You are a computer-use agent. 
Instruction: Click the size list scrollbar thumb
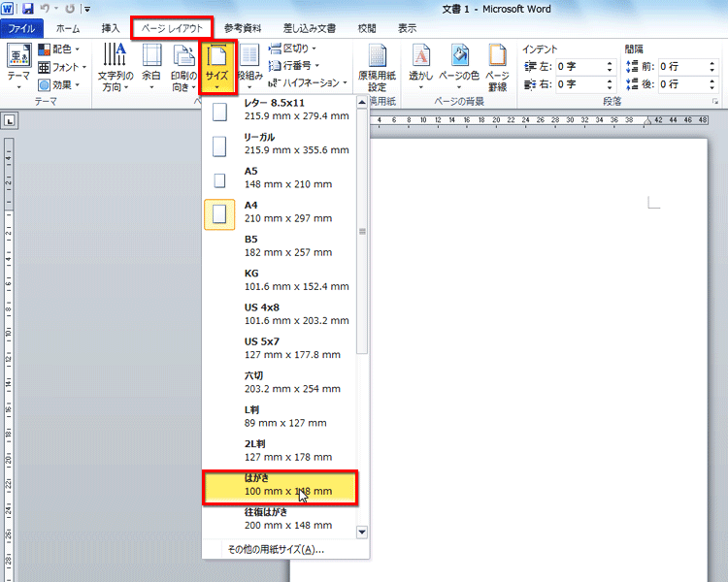(362, 231)
